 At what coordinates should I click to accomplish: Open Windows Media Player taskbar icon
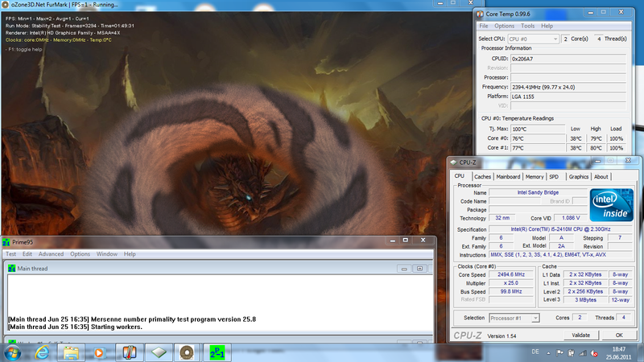pos(99,352)
